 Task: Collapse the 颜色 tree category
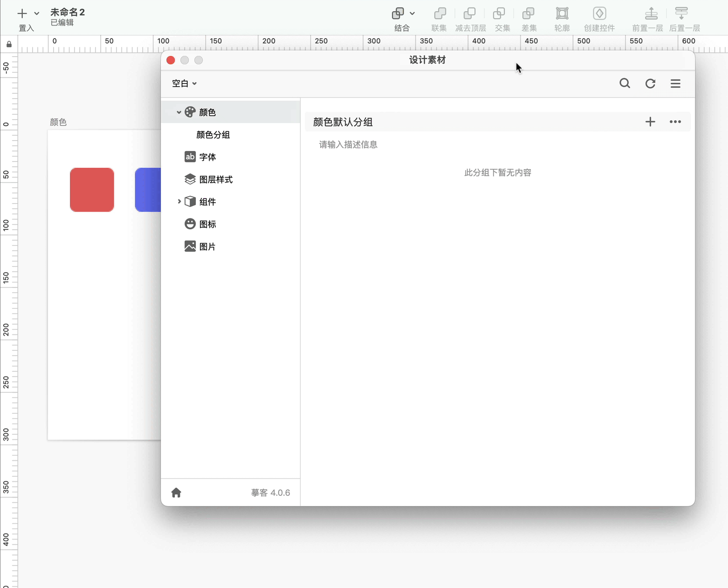click(x=179, y=112)
